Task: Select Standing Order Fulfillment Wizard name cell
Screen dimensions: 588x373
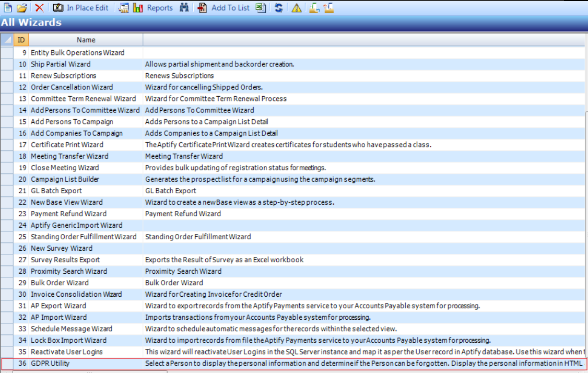Action: click(86, 237)
